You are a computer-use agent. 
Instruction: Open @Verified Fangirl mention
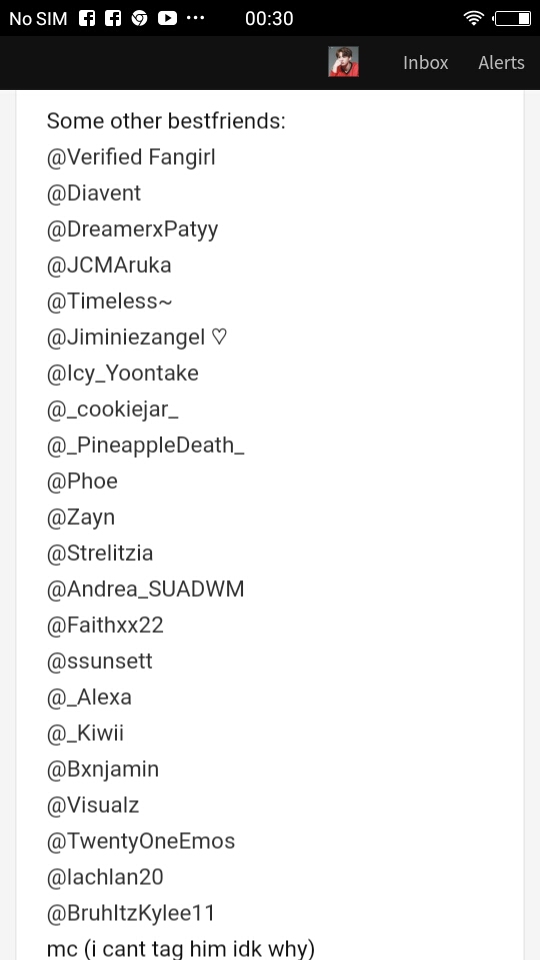click(131, 157)
